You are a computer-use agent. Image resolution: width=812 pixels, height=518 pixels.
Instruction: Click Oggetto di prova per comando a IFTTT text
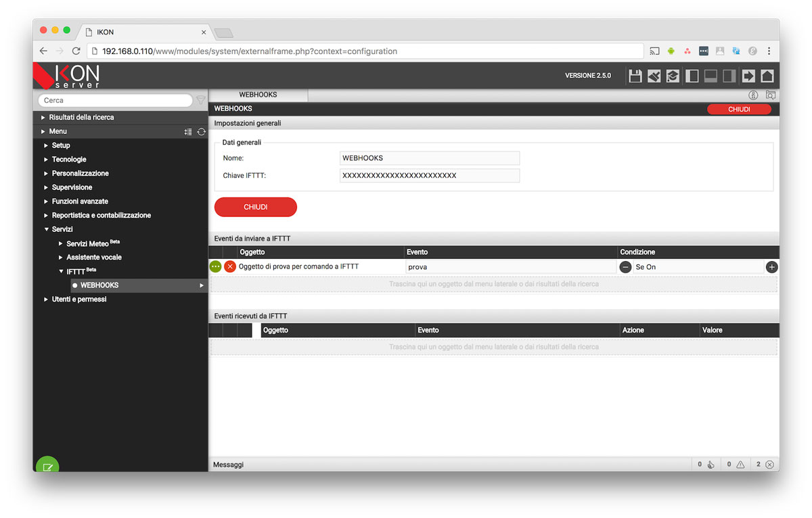click(298, 267)
